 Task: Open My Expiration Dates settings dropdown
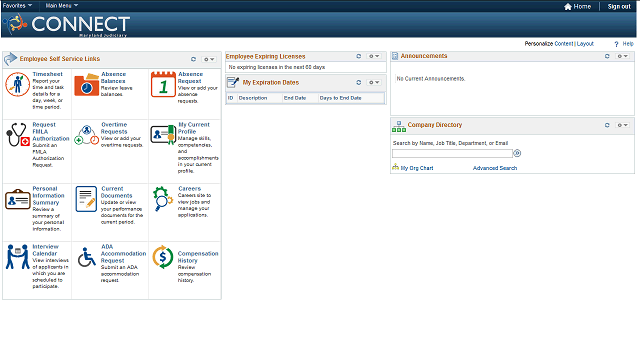point(374,82)
